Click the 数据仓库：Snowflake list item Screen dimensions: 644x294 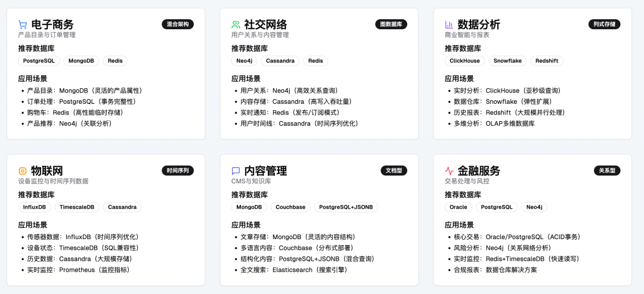pyautogui.click(x=503, y=101)
